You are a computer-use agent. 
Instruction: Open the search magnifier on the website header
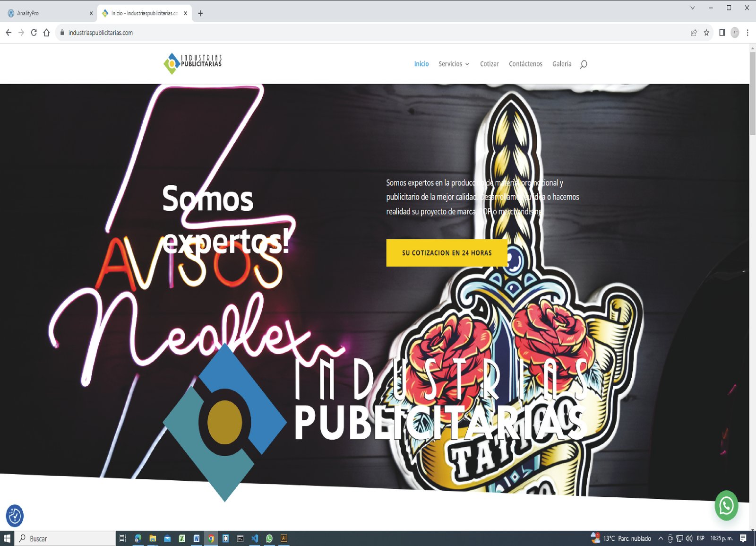(x=584, y=64)
